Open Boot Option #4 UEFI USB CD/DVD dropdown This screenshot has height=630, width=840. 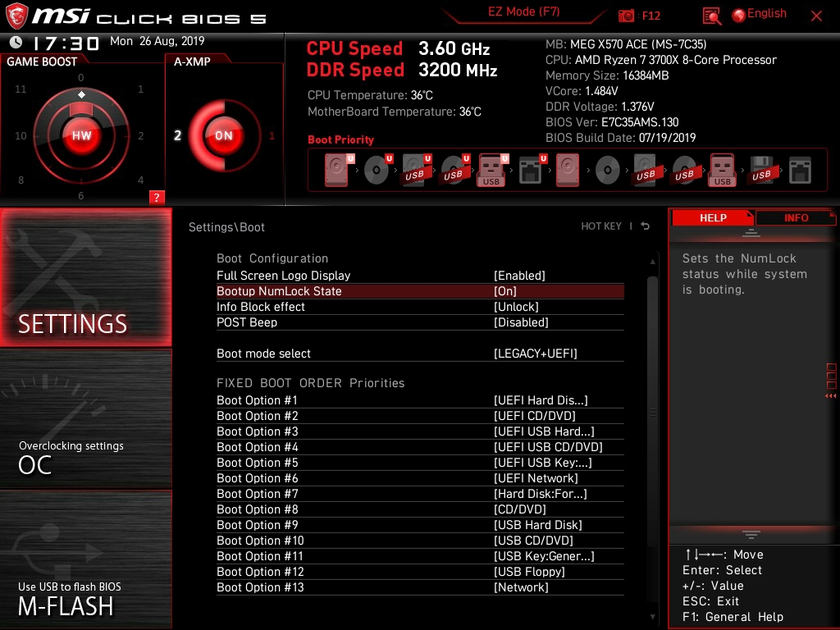[548, 447]
